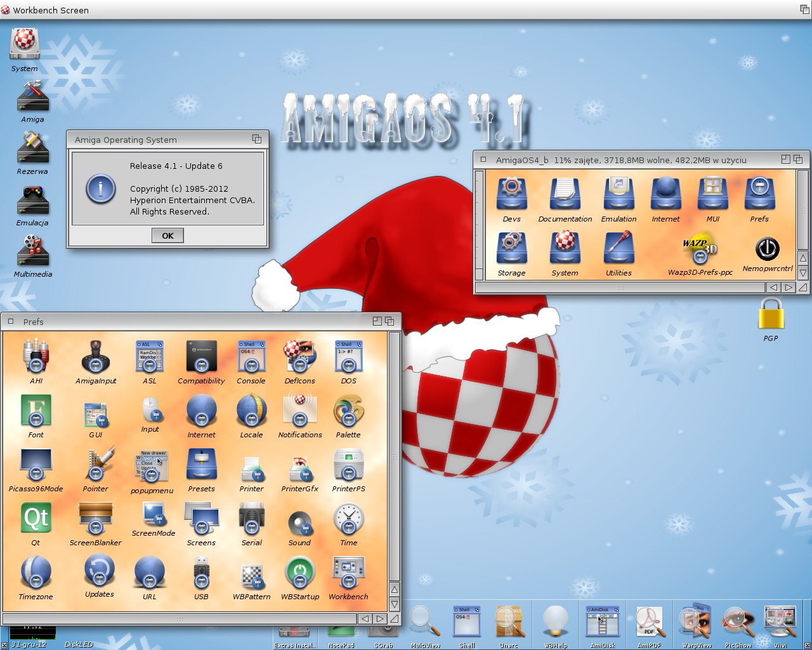Select the Multimedia drive icon
Screen dimensions: 812x650
[x=32, y=251]
